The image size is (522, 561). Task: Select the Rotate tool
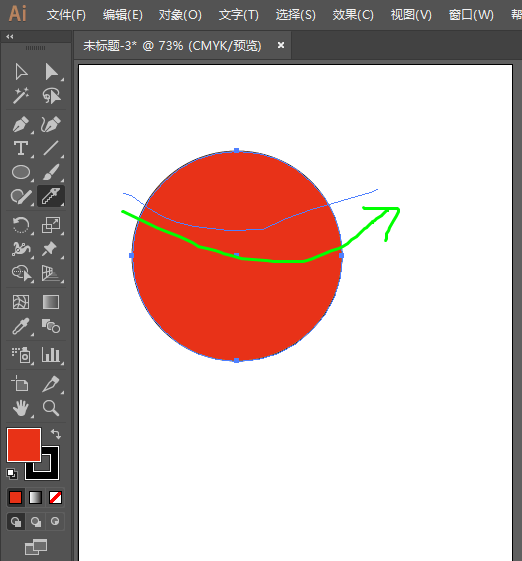coord(21,225)
